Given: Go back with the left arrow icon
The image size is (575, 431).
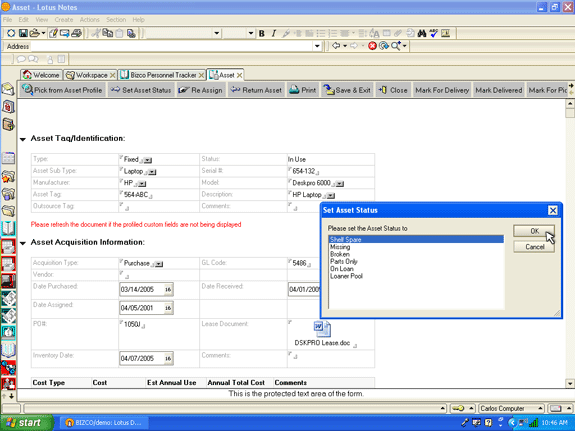Looking at the screenshot, I should click(336, 46).
